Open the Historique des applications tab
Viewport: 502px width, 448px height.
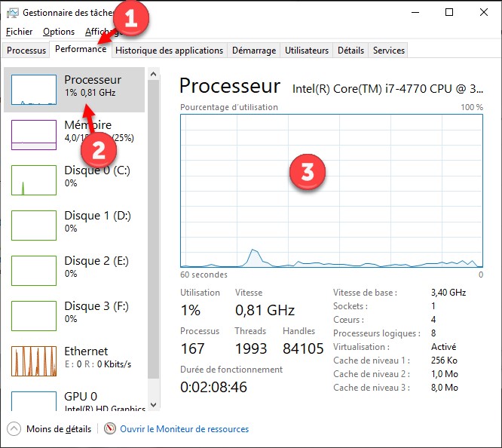pyautogui.click(x=170, y=51)
